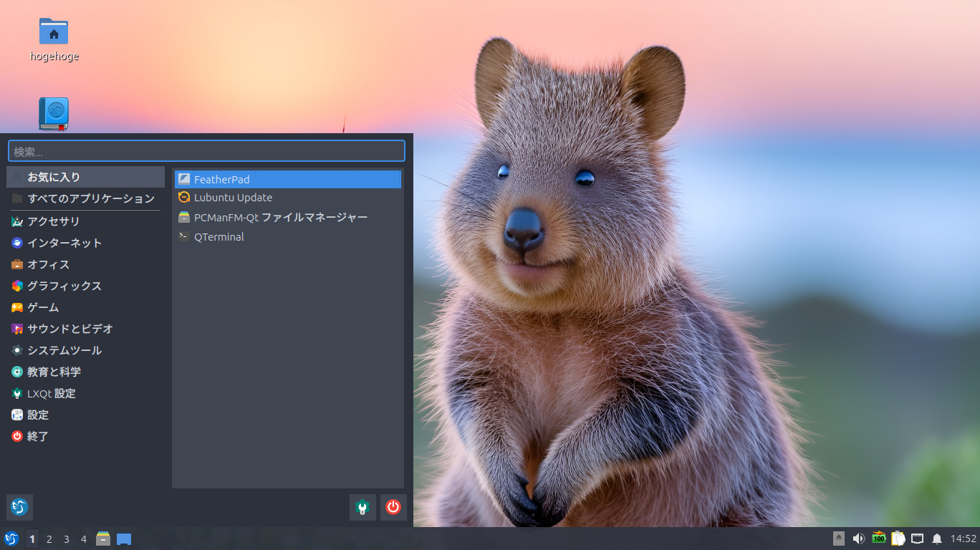Toggle notifications with the bell icon

coord(936,539)
